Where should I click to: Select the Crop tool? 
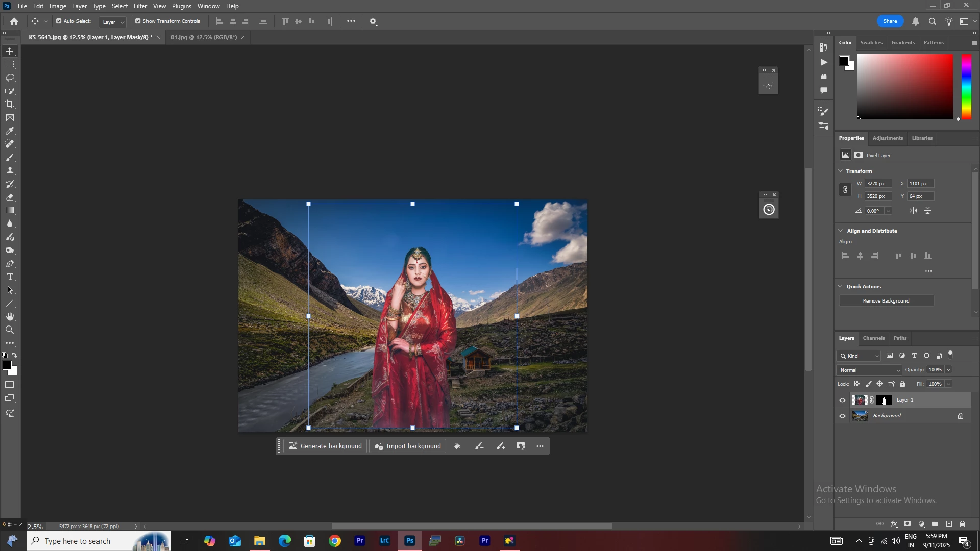(10, 104)
